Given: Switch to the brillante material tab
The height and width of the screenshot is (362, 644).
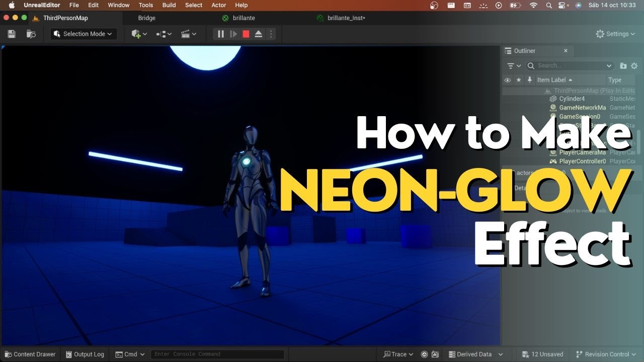Looking at the screenshot, I should (x=239, y=18).
